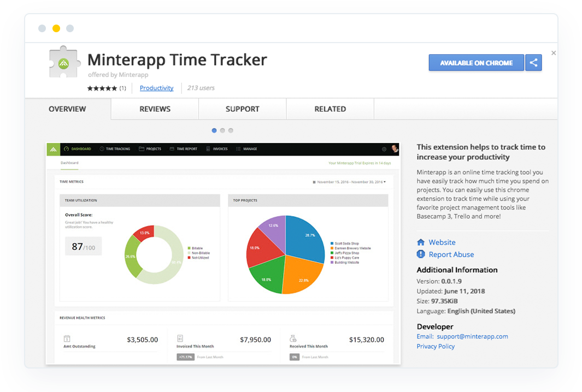Image resolution: width=582 pixels, height=392 pixels.
Task: Open Projects in the navbar
Action: pyautogui.click(x=150, y=149)
